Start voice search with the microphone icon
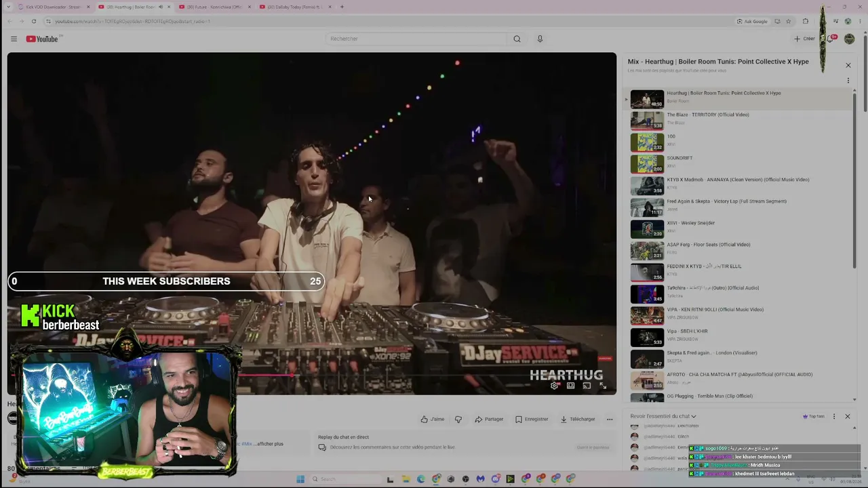 coord(540,39)
